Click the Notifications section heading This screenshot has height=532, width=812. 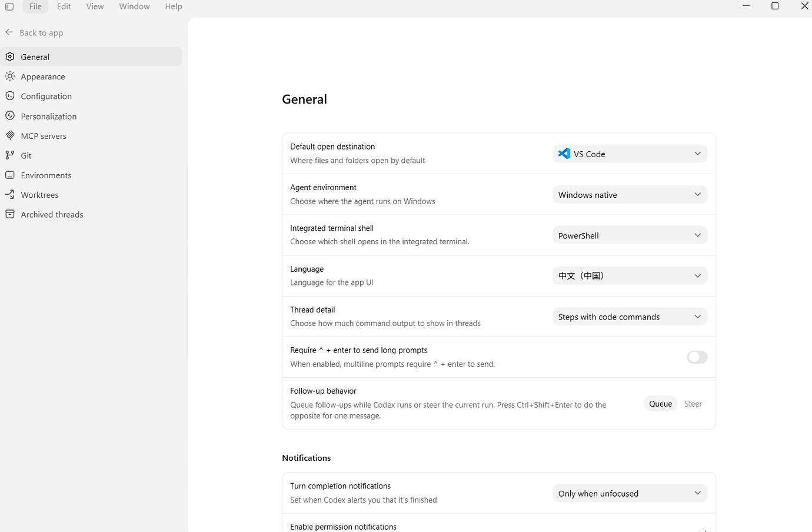[306, 458]
